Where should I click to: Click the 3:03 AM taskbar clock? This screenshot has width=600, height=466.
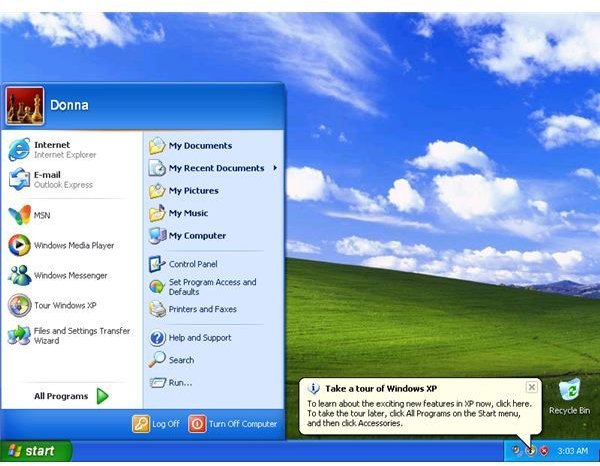572,451
